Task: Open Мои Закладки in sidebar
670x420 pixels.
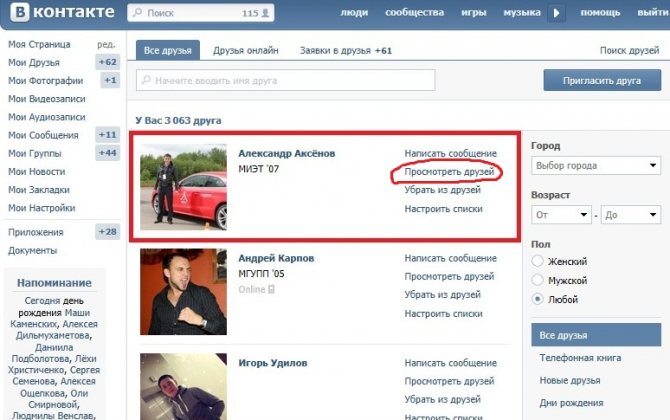Action: point(39,190)
